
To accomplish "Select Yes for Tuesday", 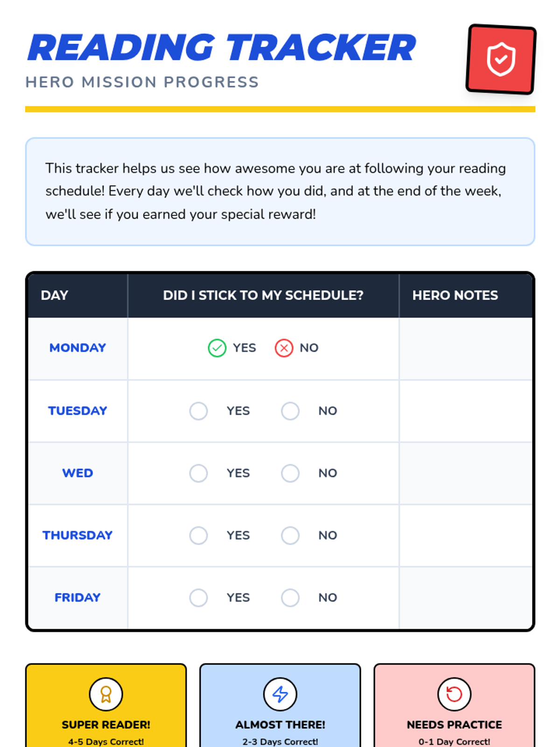I will pos(199,411).
